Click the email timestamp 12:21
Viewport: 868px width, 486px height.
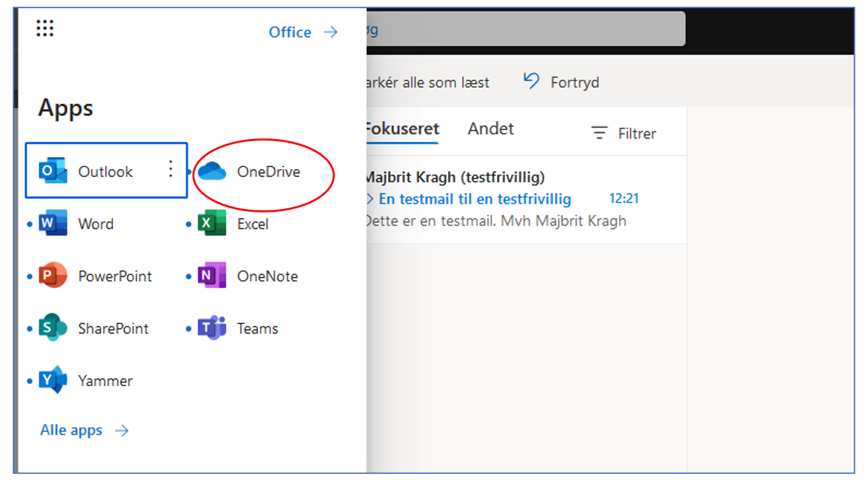click(x=624, y=198)
